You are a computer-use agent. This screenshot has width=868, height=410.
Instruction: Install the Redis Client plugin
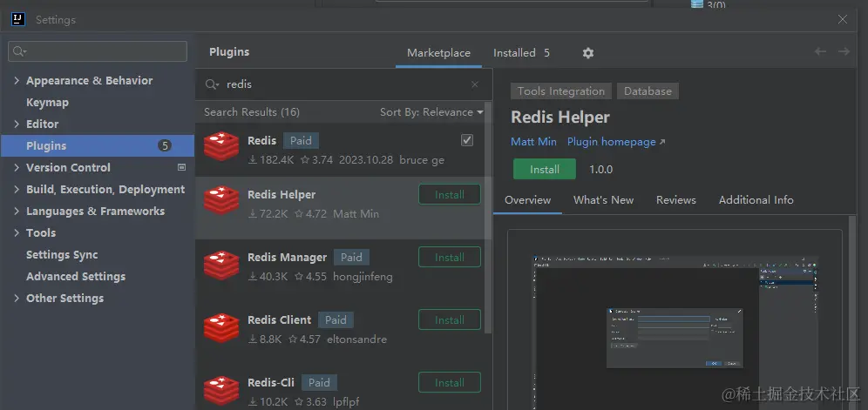[450, 319]
